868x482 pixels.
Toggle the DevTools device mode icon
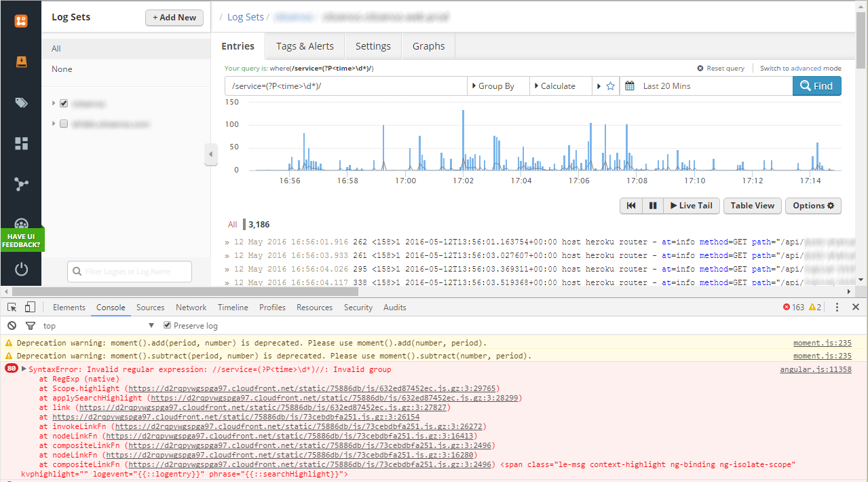[x=30, y=308]
